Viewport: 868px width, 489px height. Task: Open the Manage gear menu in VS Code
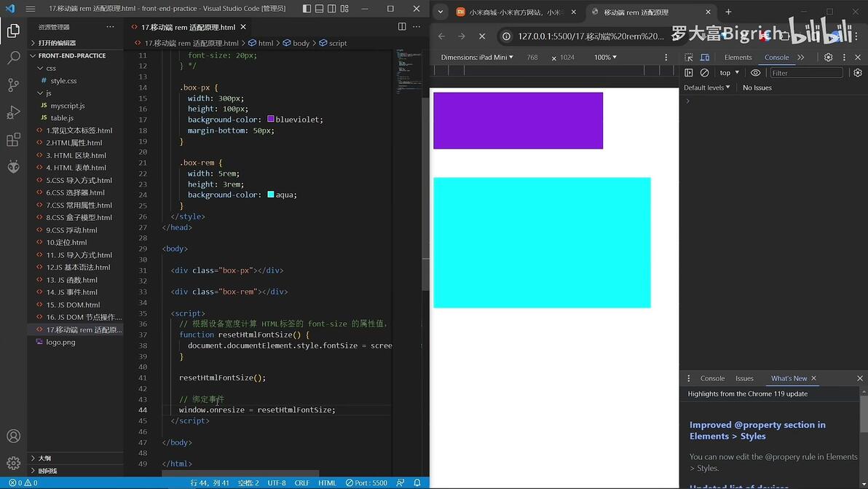click(x=13, y=463)
